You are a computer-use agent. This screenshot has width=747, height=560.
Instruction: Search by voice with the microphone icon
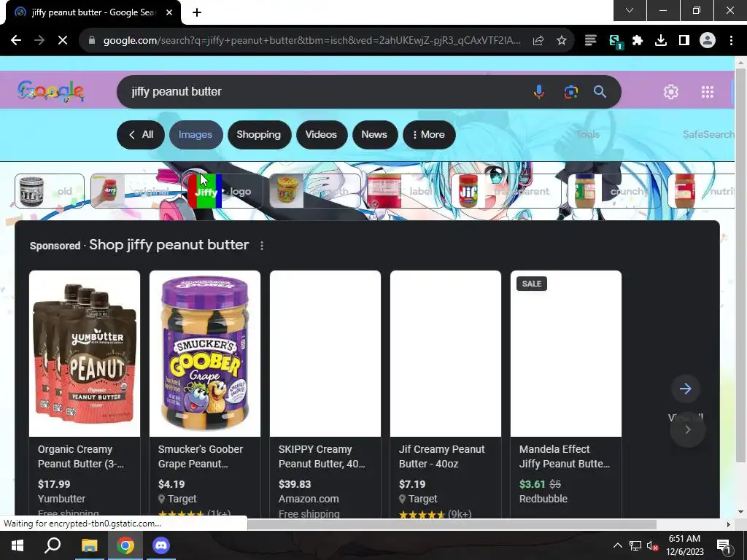(539, 91)
